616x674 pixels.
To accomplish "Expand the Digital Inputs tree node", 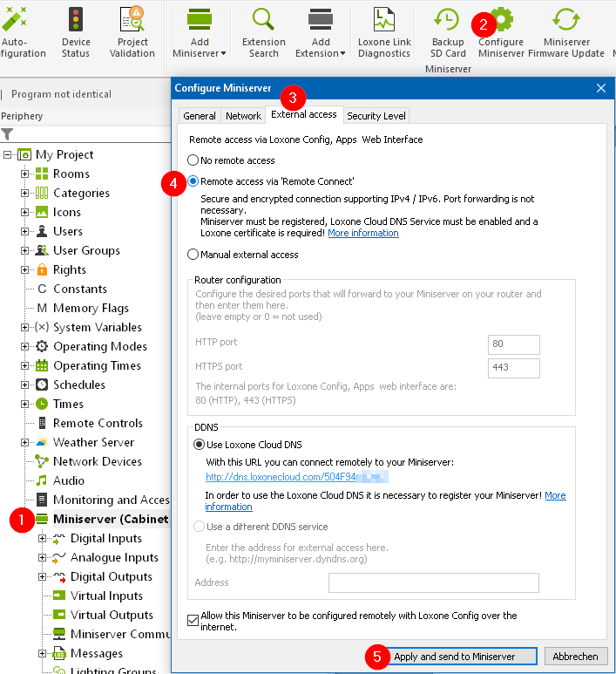I will pos(43,538).
